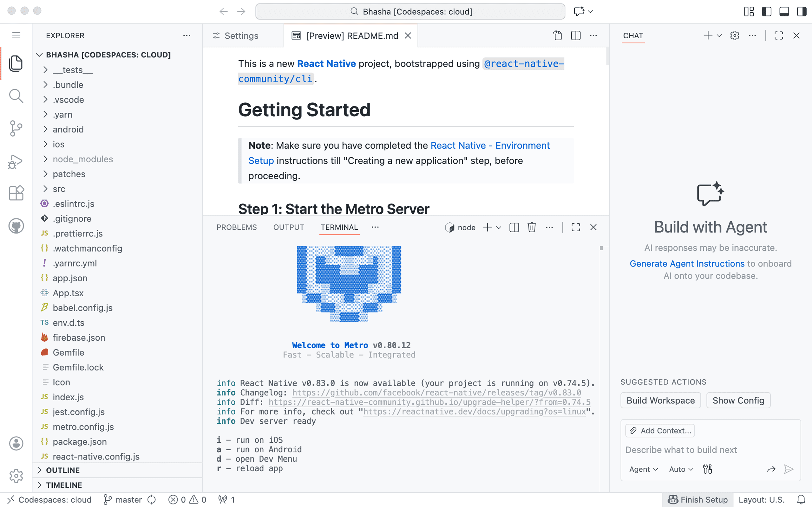This screenshot has height=507, width=812.
Task: Click the GitHub icon in activity bar
Action: coord(16,226)
